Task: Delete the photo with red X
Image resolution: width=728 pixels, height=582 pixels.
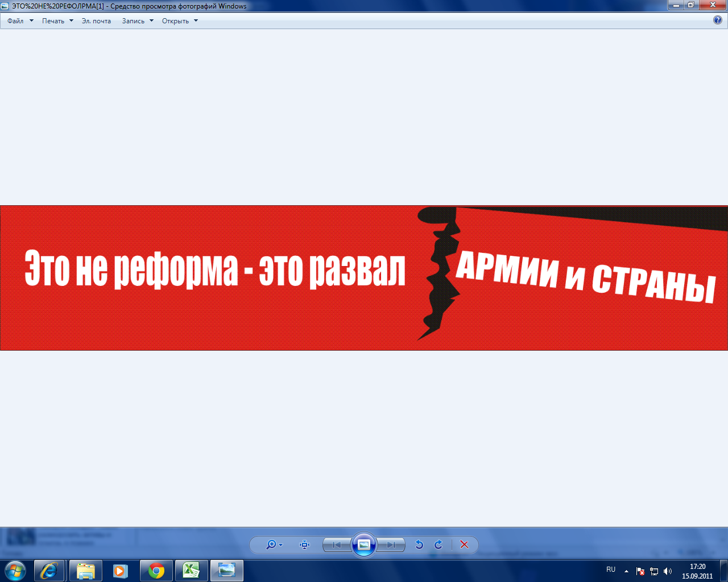Action: (464, 544)
